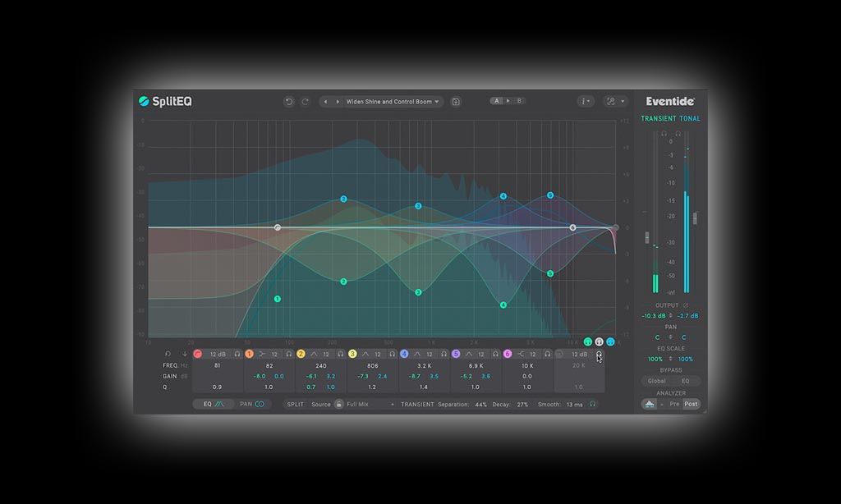Image resolution: width=841 pixels, height=504 pixels.
Task: Toggle the split source lock icon
Action: 339,405
